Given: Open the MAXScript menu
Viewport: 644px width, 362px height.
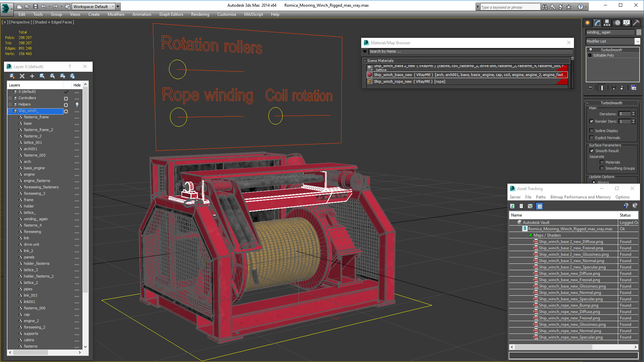Looking at the screenshot, I should click(x=254, y=14).
